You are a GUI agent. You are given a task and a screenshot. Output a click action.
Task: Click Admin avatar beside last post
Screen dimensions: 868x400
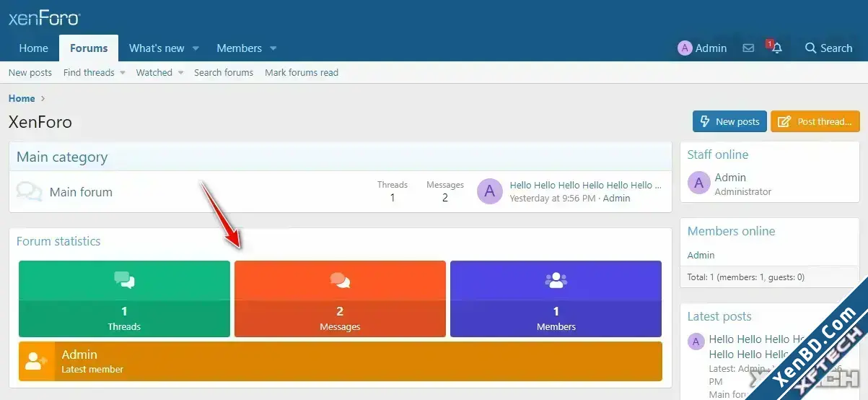click(490, 191)
